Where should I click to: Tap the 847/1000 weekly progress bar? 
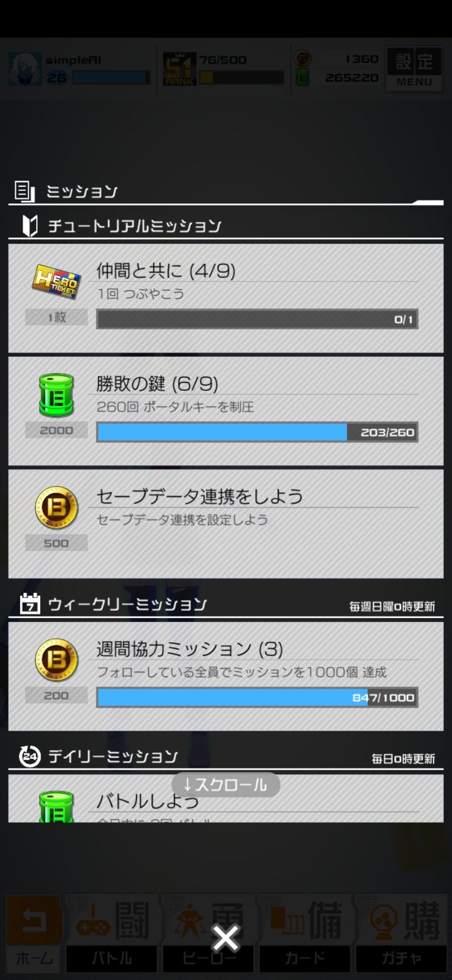tap(257, 697)
